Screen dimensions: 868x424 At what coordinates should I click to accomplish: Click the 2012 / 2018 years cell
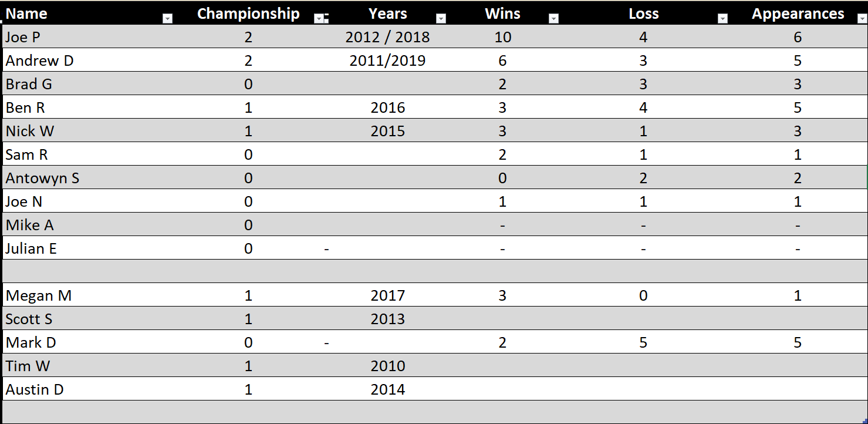(x=387, y=37)
